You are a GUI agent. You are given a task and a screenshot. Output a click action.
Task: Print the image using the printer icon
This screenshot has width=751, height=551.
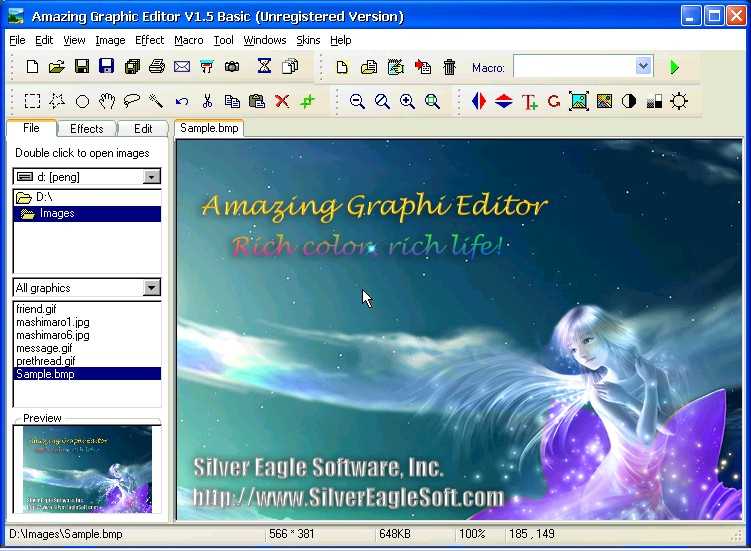157,66
